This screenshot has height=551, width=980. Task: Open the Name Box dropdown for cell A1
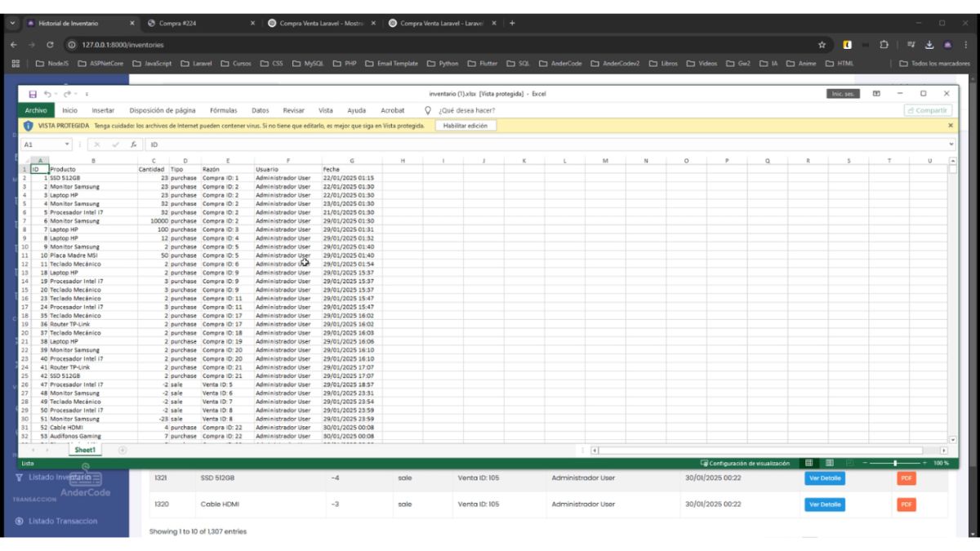point(68,144)
